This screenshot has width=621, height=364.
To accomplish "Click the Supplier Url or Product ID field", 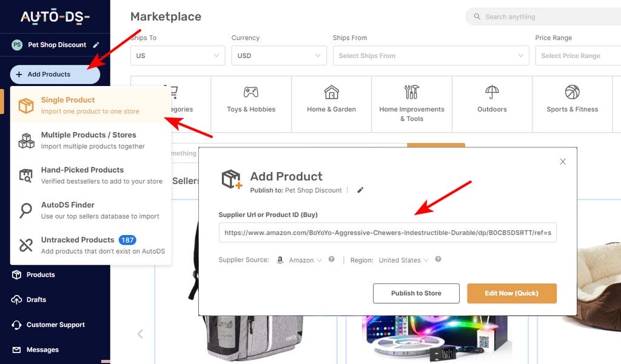I will point(388,233).
